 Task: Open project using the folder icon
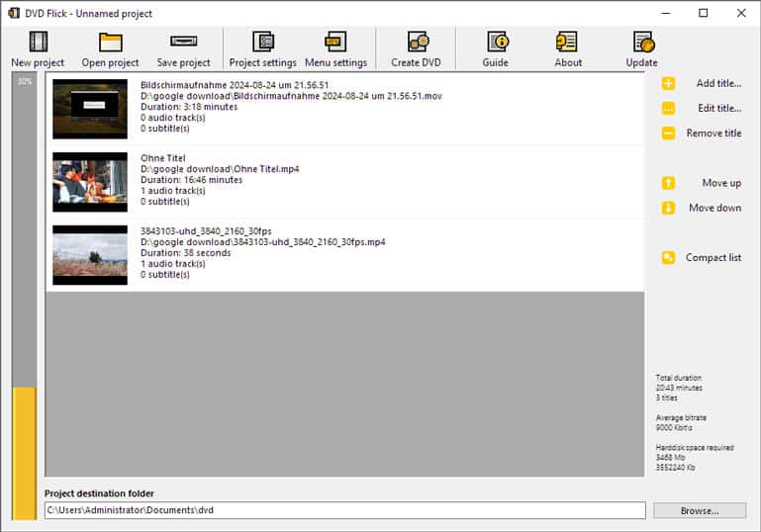[x=110, y=42]
